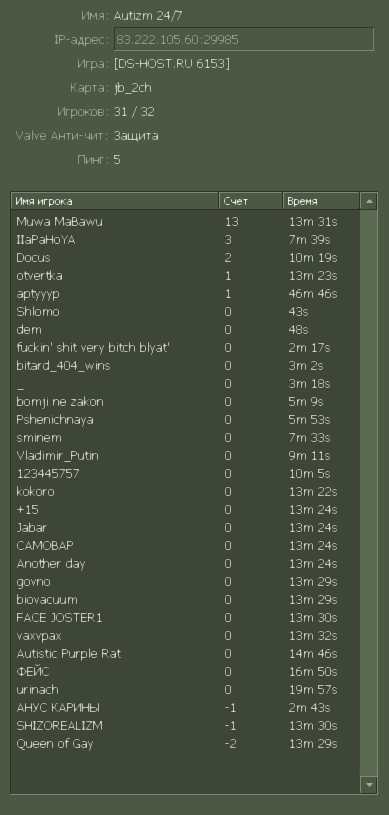The image size is (389, 815).
Task: Click the scrollbar up arrow button
Action: click(368, 201)
